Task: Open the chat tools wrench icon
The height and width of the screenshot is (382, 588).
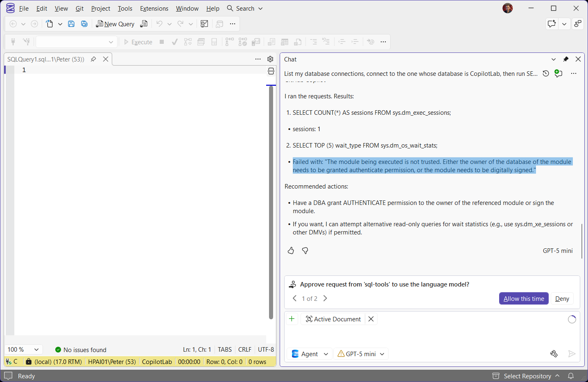Action: 554,354
